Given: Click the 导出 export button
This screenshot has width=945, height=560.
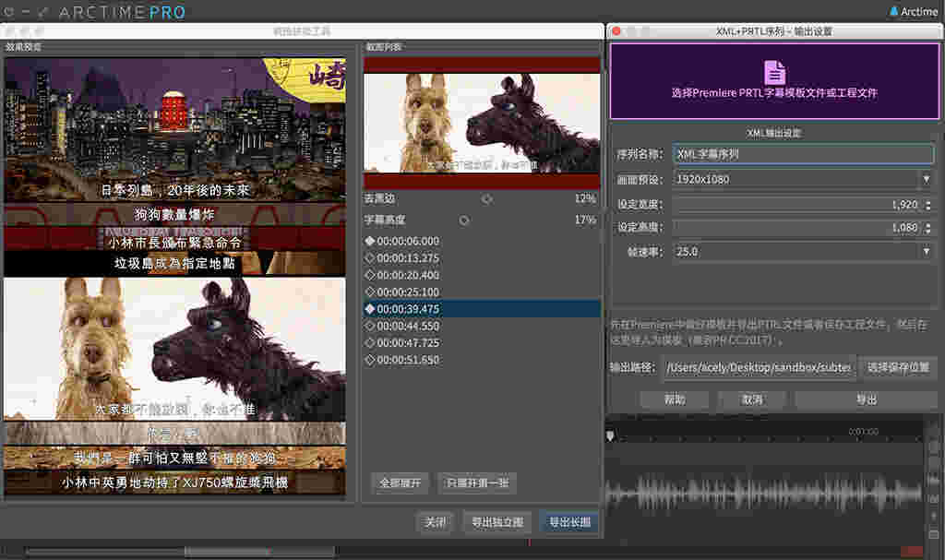Looking at the screenshot, I should [x=865, y=399].
